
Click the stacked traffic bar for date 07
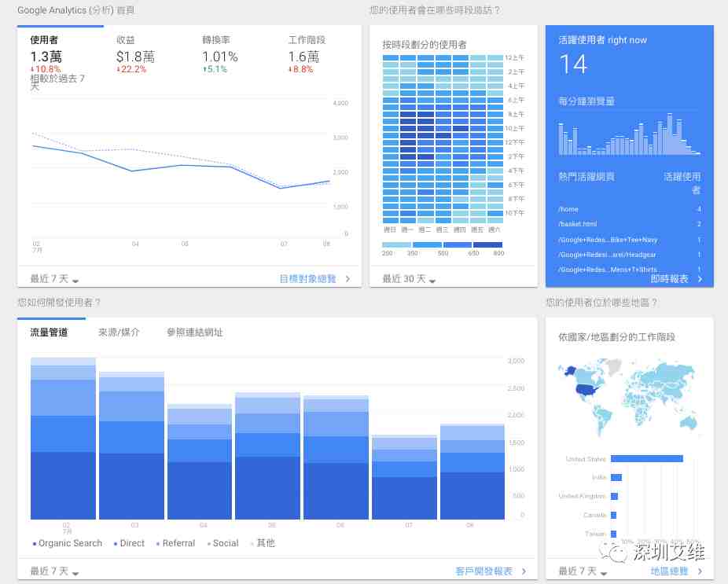404,477
